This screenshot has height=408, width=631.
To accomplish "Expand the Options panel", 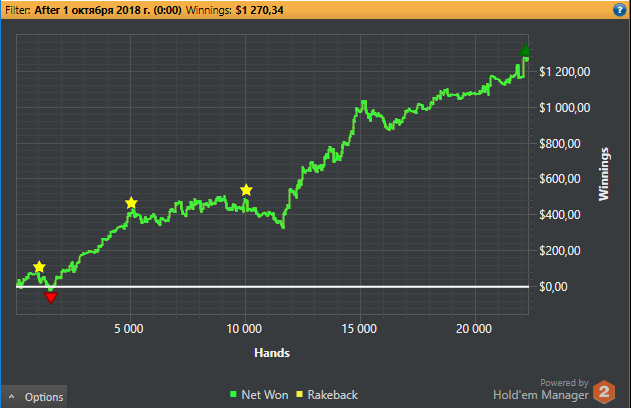I will [34, 397].
